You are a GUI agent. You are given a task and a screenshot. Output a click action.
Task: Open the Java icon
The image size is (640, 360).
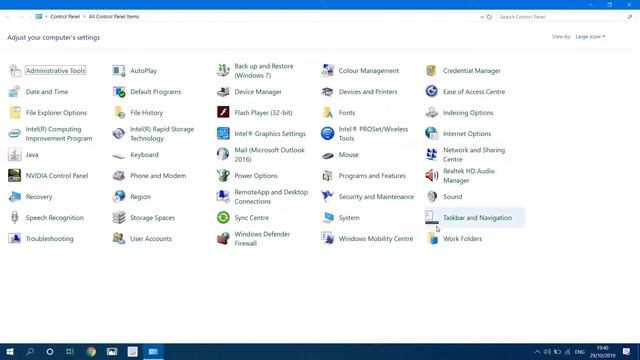pyautogui.click(x=15, y=154)
